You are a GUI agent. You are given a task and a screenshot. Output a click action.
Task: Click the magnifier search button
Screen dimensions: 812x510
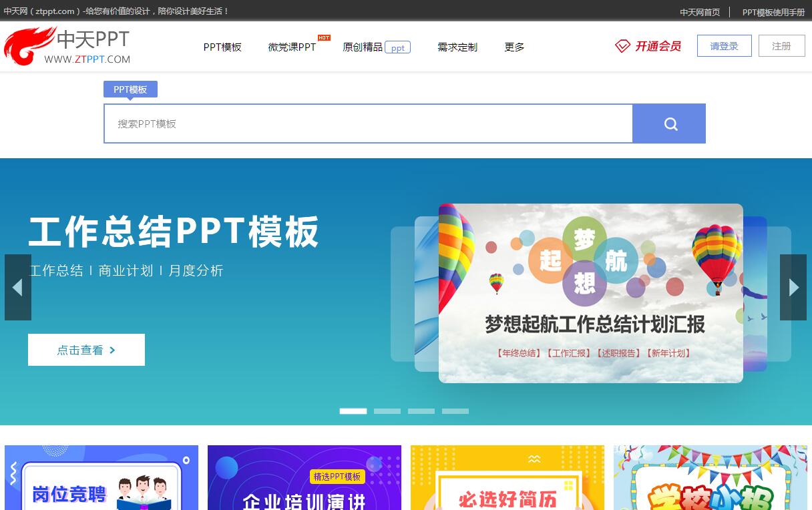click(669, 123)
